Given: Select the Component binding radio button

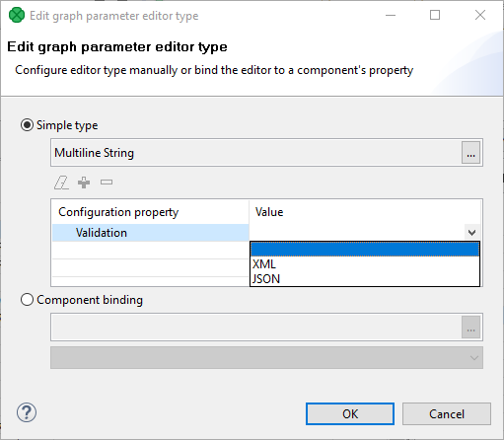Looking at the screenshot, I should [x=27, y=300].
